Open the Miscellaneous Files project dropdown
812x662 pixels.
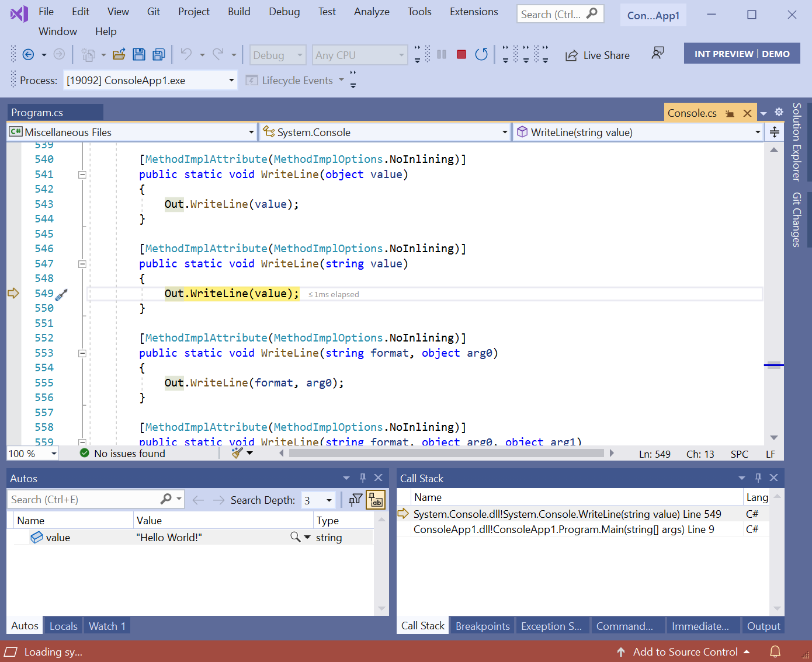coord(132,132)
